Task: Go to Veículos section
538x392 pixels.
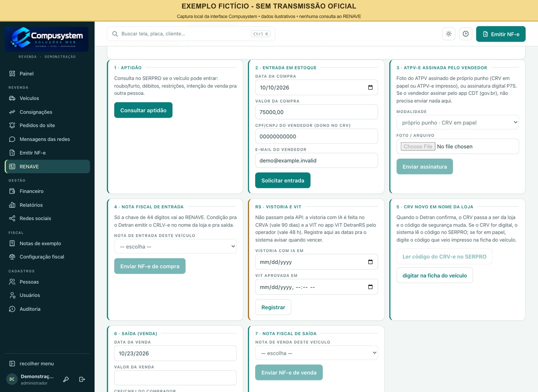Action: point(47,98)
